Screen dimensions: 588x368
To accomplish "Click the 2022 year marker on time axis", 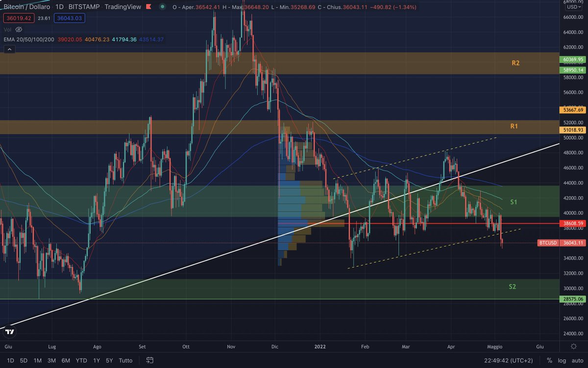I will (x=320, y=346).
